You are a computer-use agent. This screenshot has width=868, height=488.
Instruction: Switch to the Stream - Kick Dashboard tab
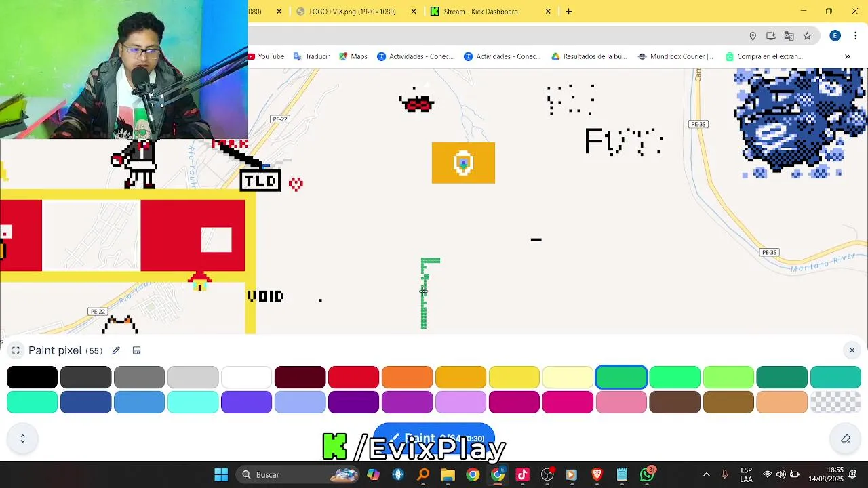click(x=481, y=12)
